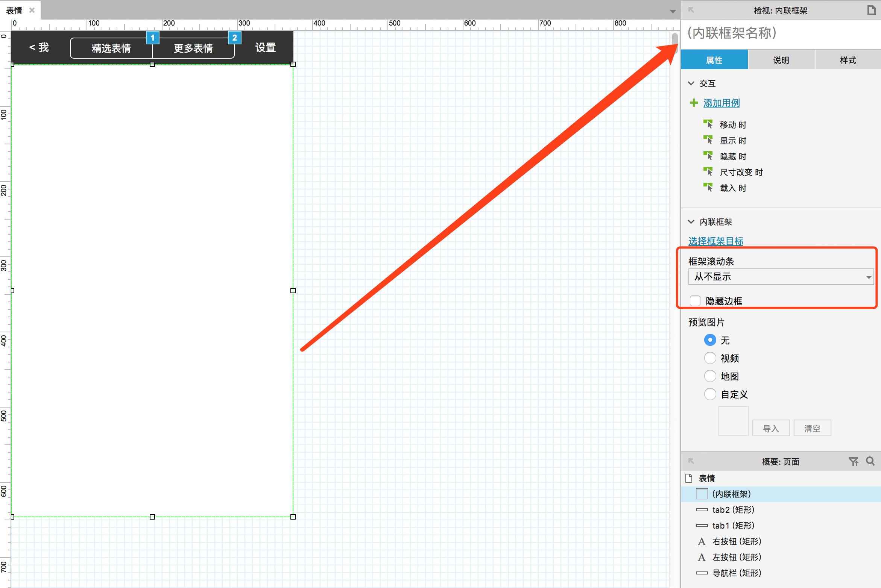Expand the 交互 section expander
The height and width of the screenshot is (588, 881).
[x=694, y=83]
